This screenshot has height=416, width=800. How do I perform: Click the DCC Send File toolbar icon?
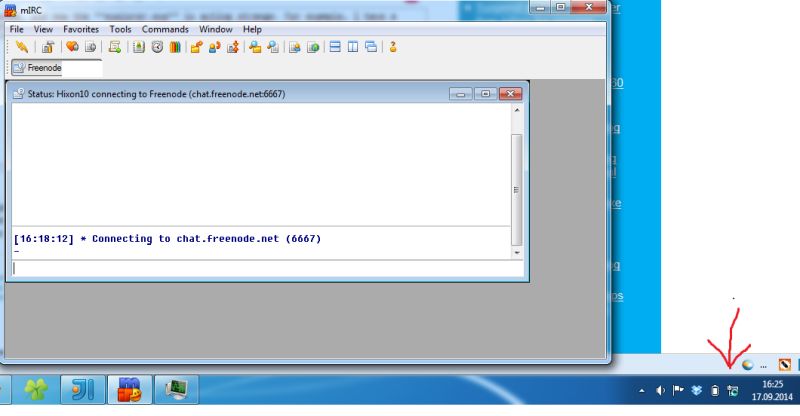196,47
